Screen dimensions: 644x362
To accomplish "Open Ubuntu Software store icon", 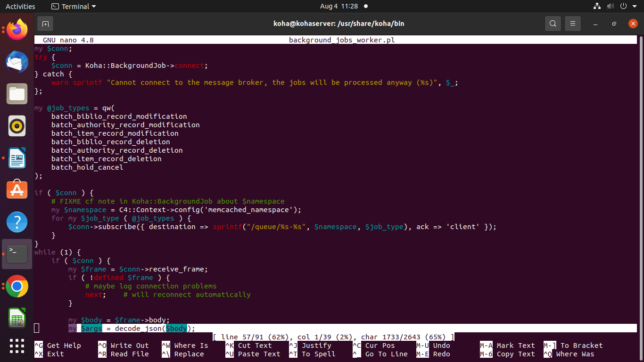I will [x=17, y=190].
